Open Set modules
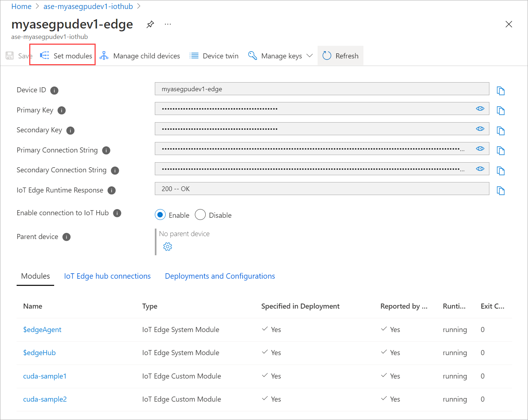Image resolution: width=528 pixels, height=420 pixels. point(66,56)
